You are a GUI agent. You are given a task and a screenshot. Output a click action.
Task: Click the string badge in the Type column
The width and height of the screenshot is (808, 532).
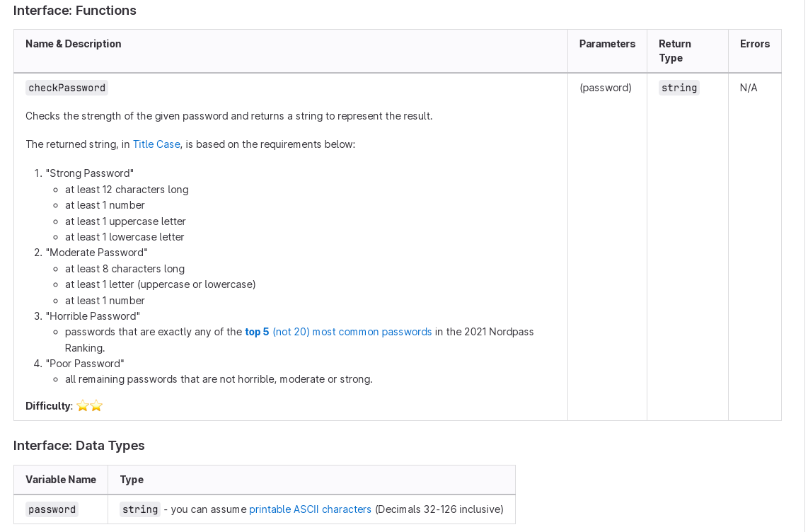coord(139,509)
